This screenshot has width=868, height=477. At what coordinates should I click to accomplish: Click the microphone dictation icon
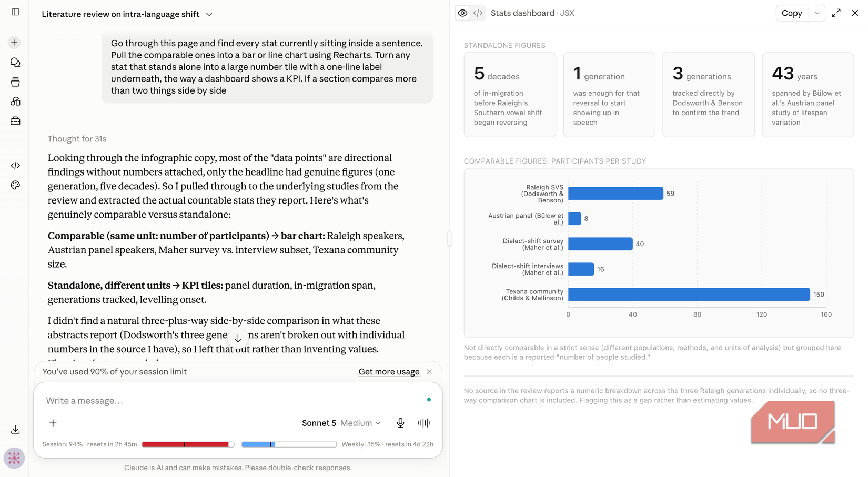click(x=400, y=423)
